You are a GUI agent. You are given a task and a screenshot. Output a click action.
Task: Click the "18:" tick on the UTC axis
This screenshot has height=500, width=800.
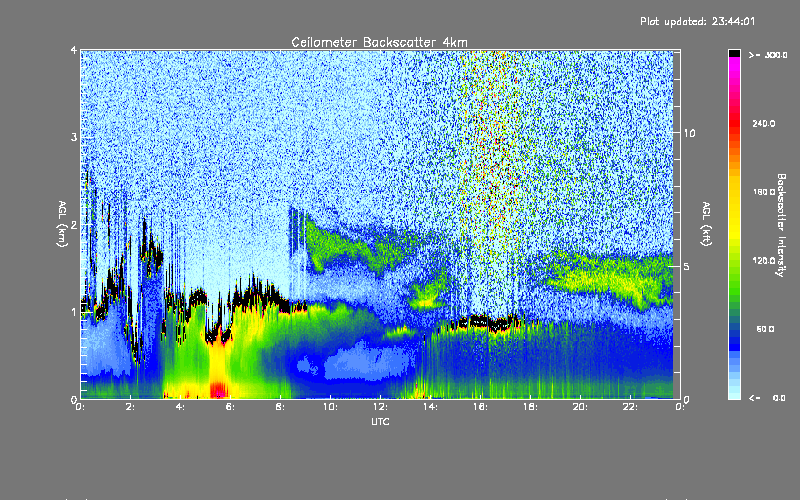(530, 407)
